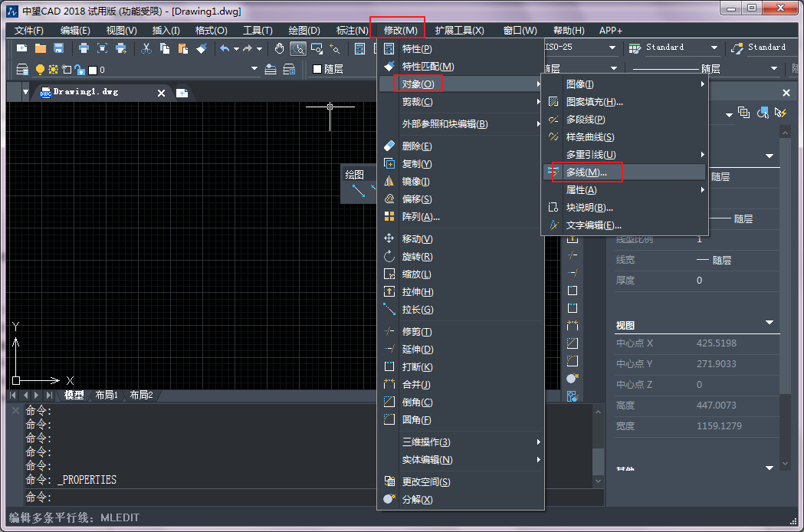Toggle the layer light bulb icon
Screen dimensions: 804x532
coord(40,68)
